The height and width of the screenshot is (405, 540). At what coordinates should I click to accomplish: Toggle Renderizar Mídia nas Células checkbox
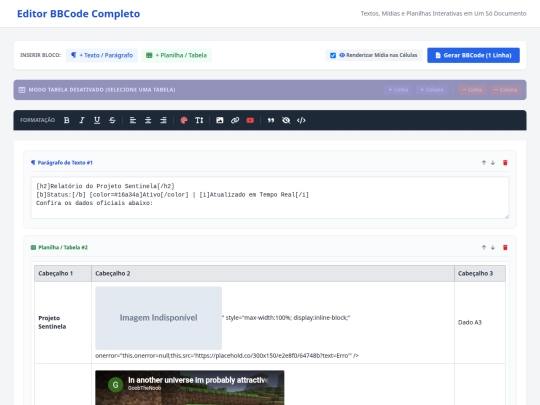pos(333,55)
